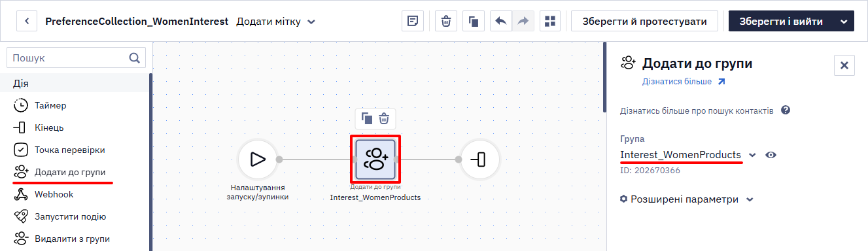
Task: Open the Додати мітку dropdown
Action: pos(275,22)
